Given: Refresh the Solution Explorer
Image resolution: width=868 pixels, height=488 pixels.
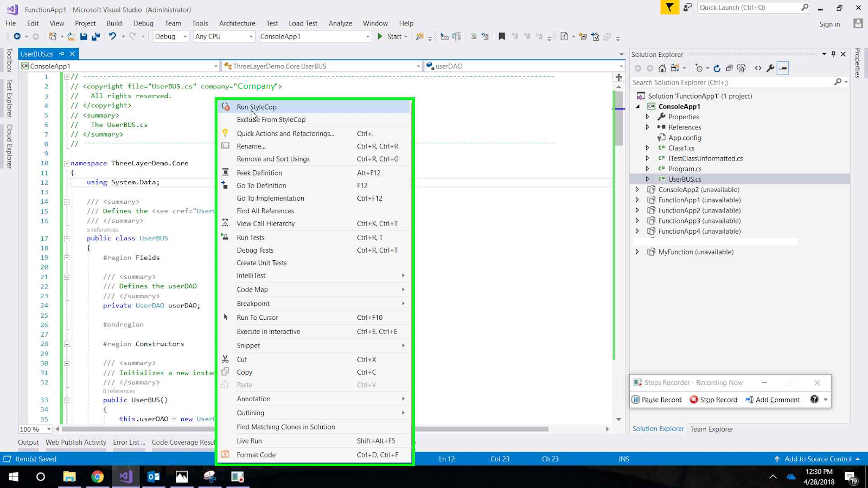Looking at the screenshot, I should coord(716,68).
